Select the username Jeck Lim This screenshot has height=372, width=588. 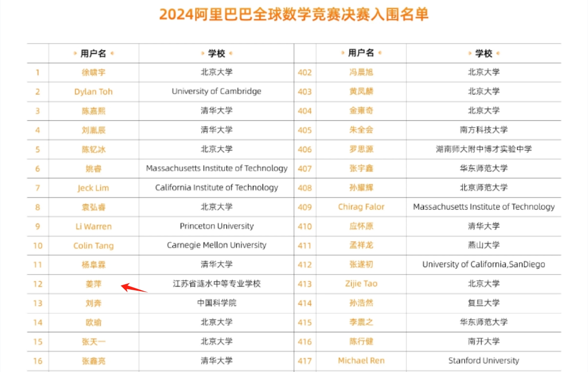(x=93, y=188)
